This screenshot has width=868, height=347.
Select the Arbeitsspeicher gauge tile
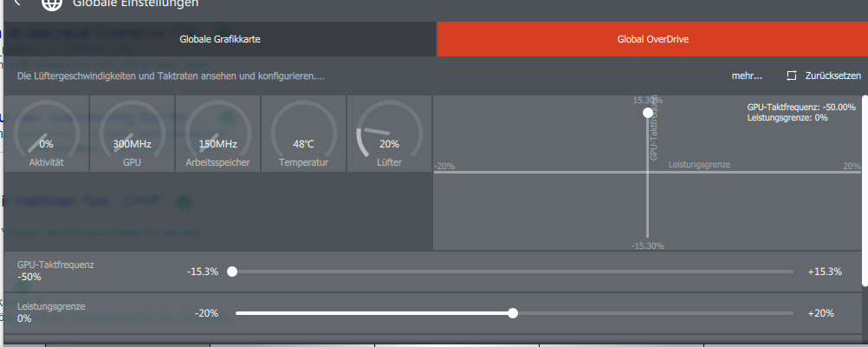click(218, 134)
